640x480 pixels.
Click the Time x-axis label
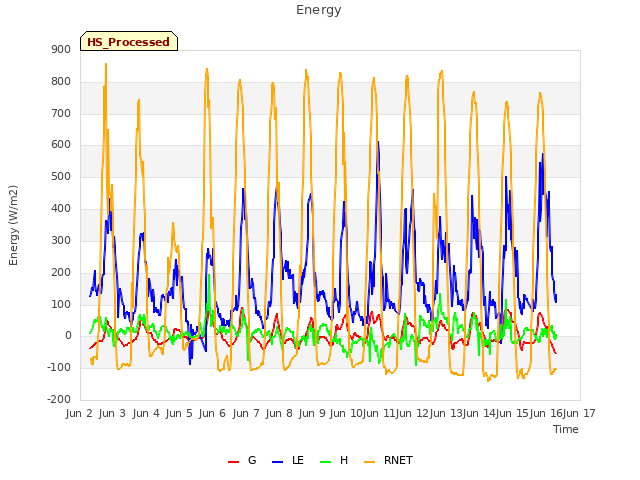point(566,429)
